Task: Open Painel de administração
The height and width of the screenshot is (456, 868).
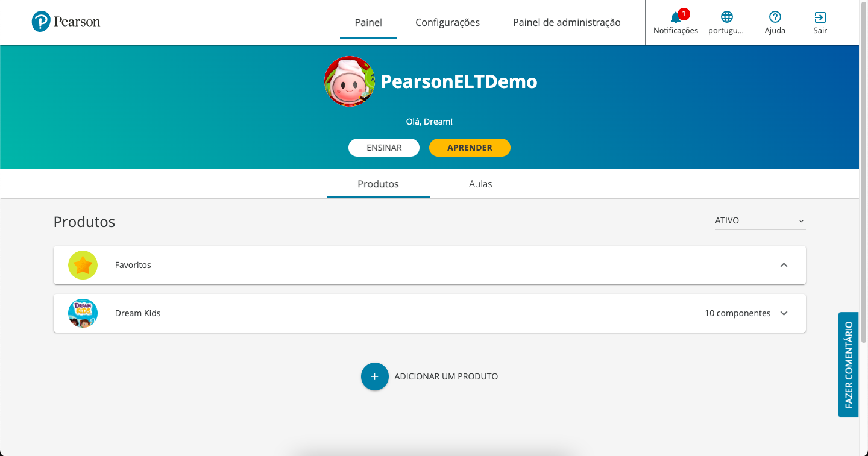Action: click(567, 23)
